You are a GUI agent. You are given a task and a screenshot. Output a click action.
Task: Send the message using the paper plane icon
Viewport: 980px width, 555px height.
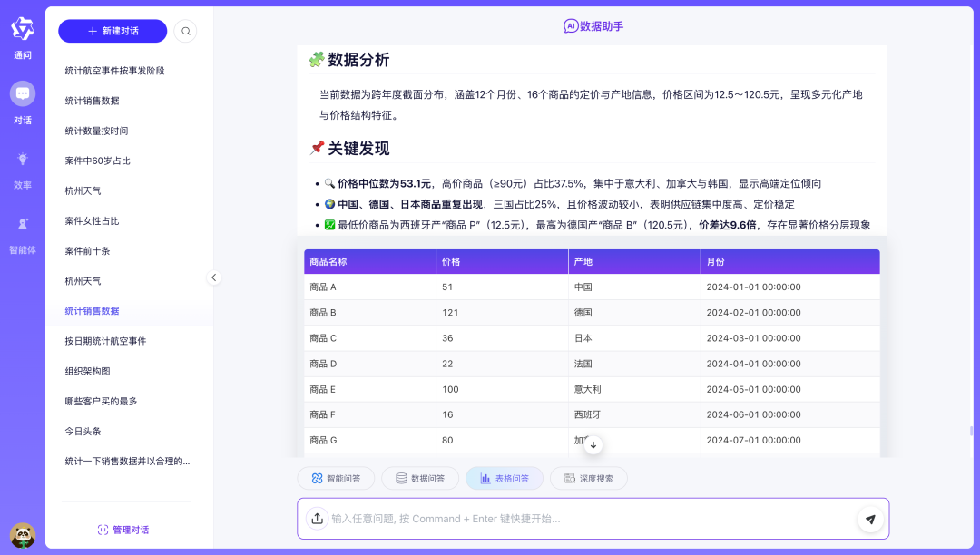click(x=870, y=519)
